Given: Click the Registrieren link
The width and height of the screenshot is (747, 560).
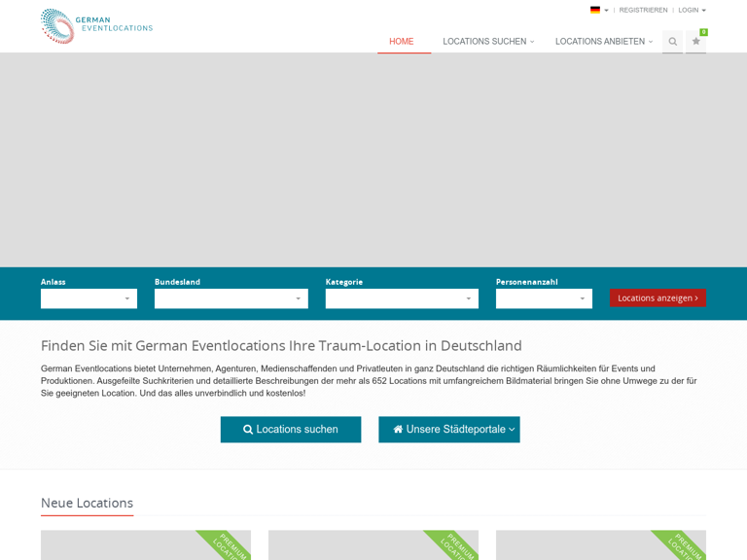Looking at the screenshot, I should (x=643, y=10).
